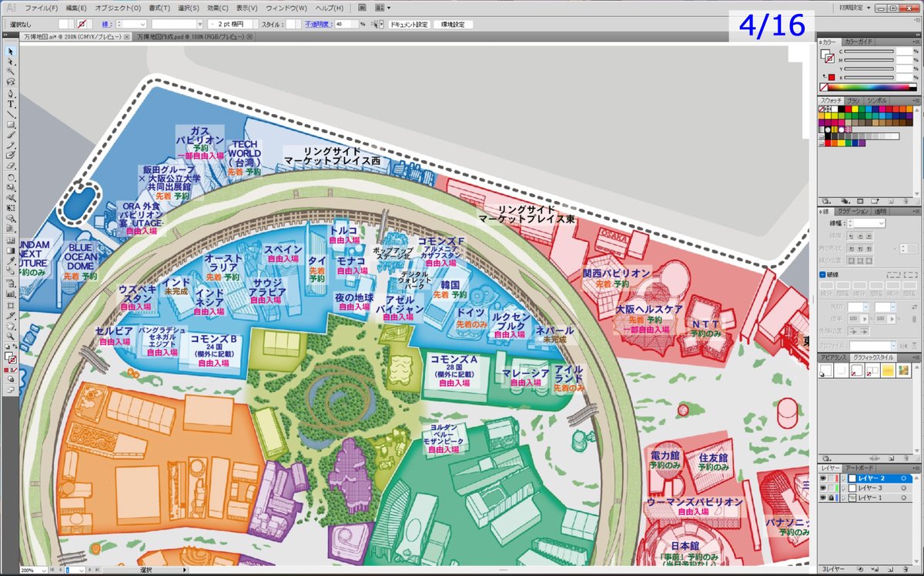Hide レイヤー 3 with eye icon
Viewport: 924px width, 576px height.
pyautogui.click(x=822, y=488)
